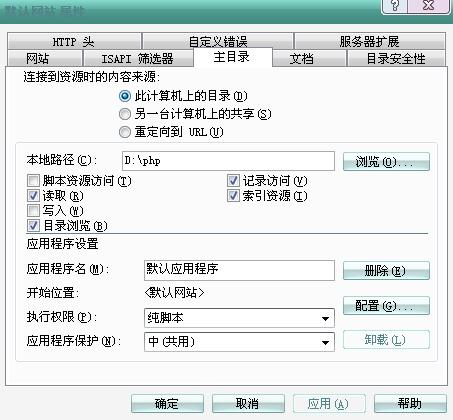
Task: Open 配置 configuration button
Action: 386,306
